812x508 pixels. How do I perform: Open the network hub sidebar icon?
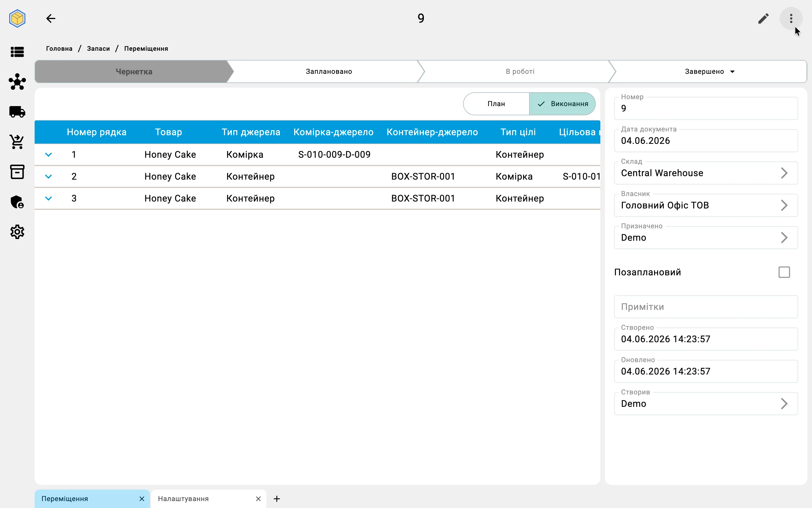pos(17,82)
